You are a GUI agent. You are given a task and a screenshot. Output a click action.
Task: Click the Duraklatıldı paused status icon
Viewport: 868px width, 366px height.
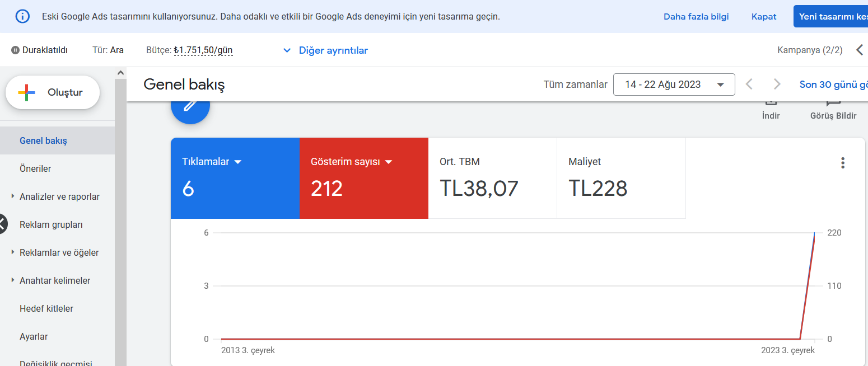[x=15, y=50]
